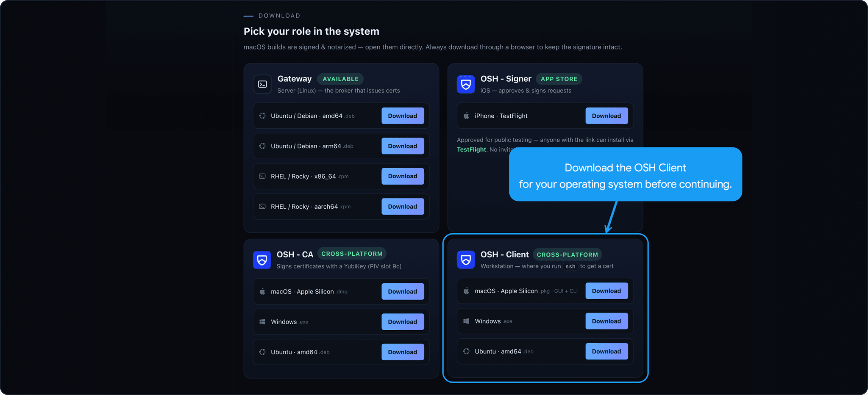The image size is (868, 395).
Task: Download Gateway RHEL / Rocky aarch64 .rpm
Action: 403,207
